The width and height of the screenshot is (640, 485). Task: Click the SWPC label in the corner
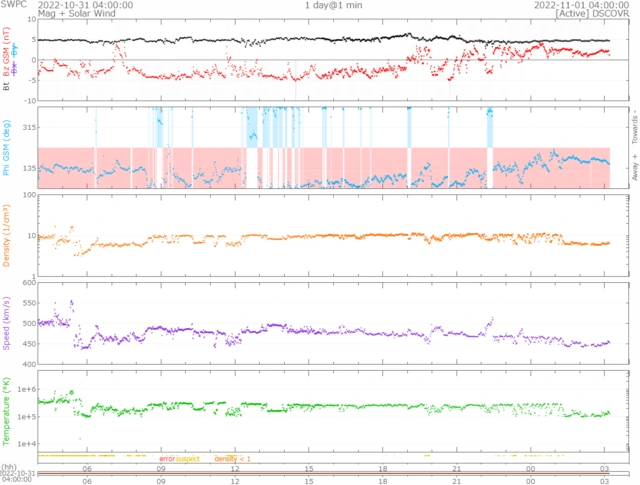pos(14,4)
